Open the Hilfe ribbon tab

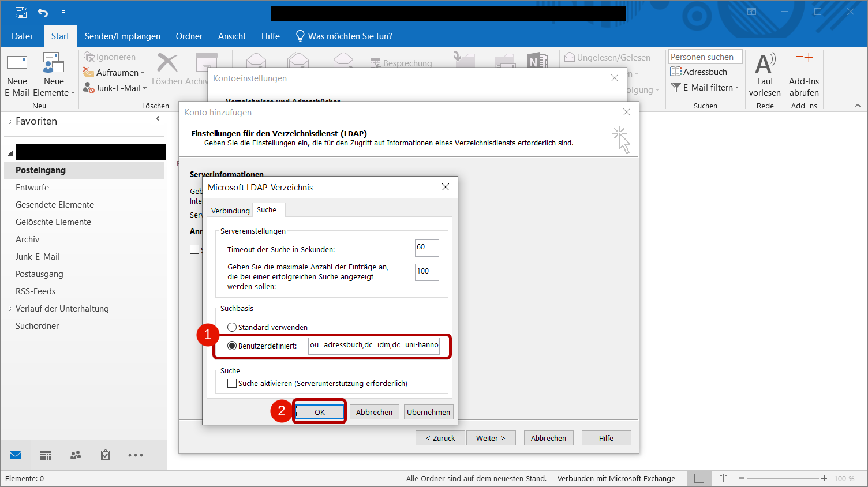tap(271, 36)
